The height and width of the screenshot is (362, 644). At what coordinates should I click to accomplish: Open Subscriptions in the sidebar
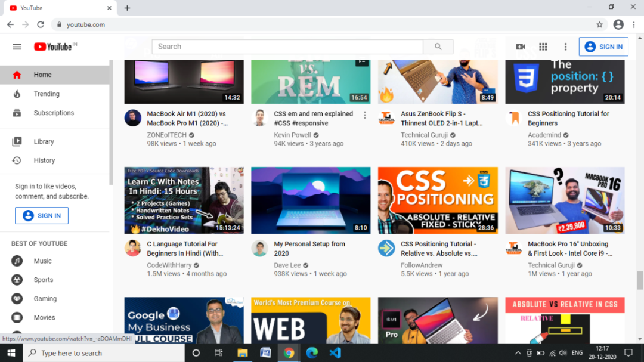pyautogui.click(x=55, y=113)
